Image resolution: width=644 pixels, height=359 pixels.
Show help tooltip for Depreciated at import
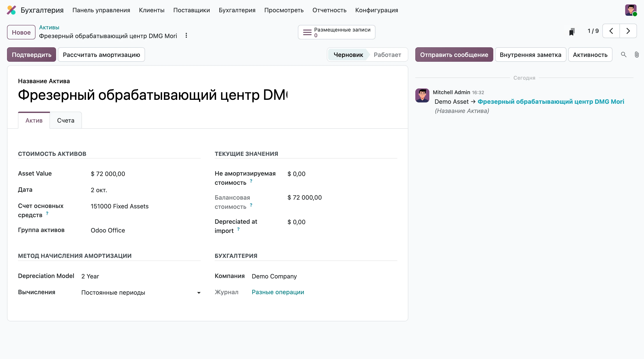[238, 229]
